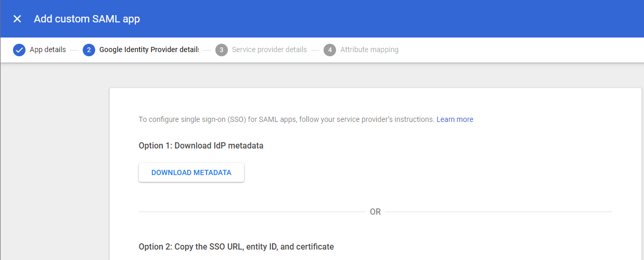Jump to the Attribute mapping step label
This screenshot has width=644, height=260.
[369, 50]
